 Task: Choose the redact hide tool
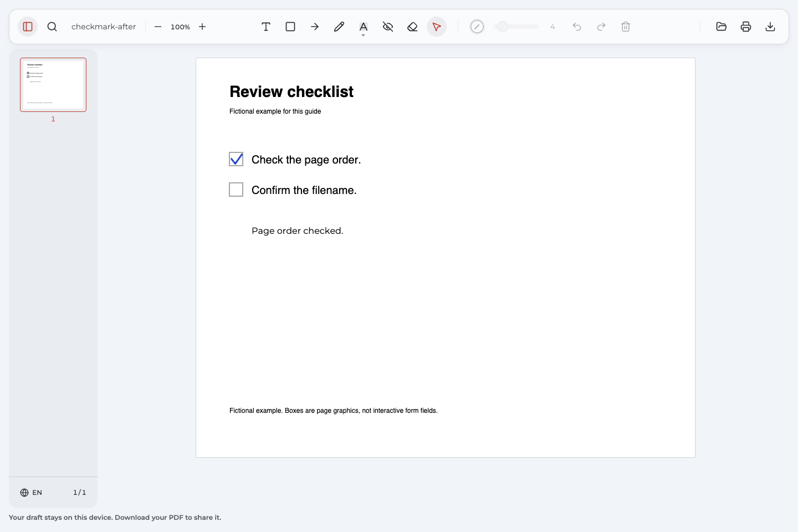tap(388, 27)
